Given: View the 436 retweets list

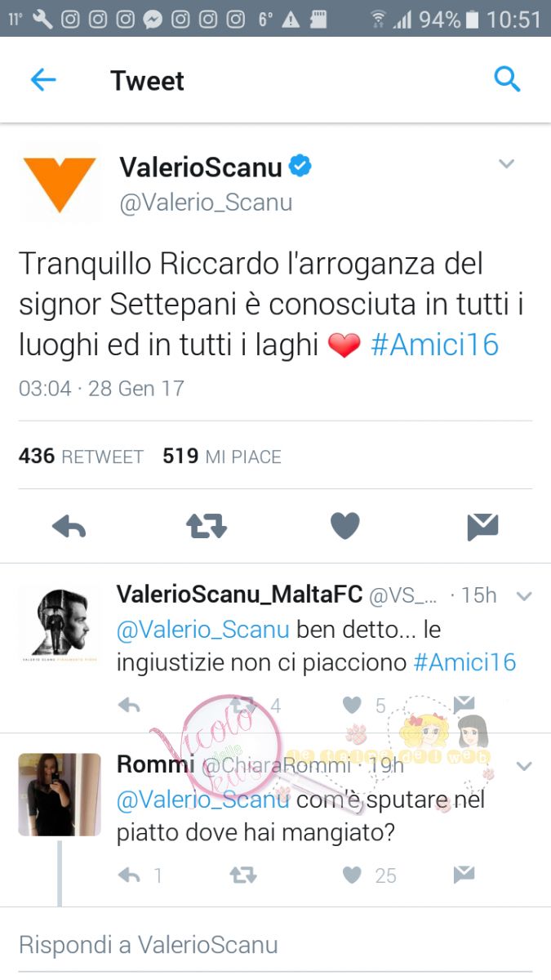Looking at the screenshot, I should (x=81, y=457).
